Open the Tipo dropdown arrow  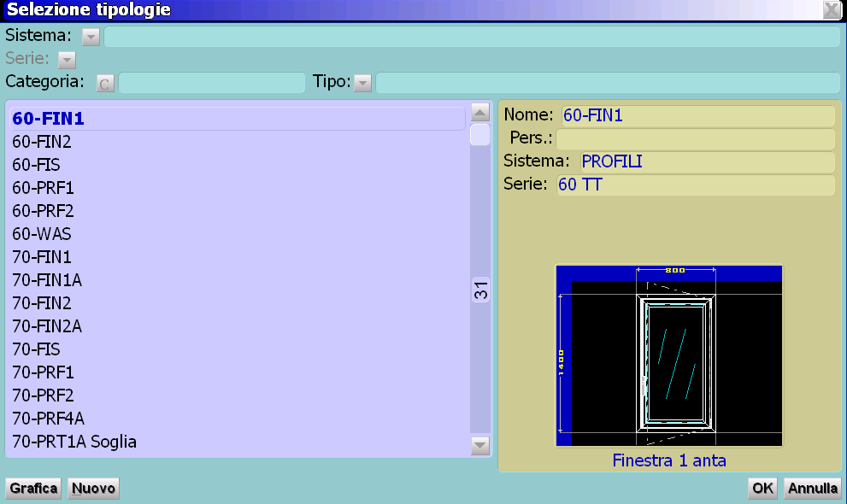pyautogui.click(x=362, y=83)
